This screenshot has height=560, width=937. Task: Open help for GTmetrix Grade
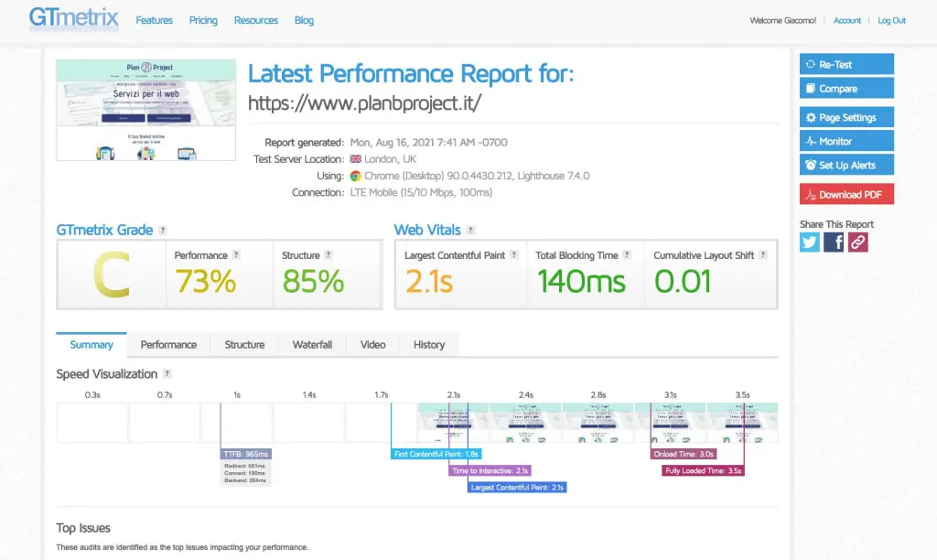click(163, 230)
